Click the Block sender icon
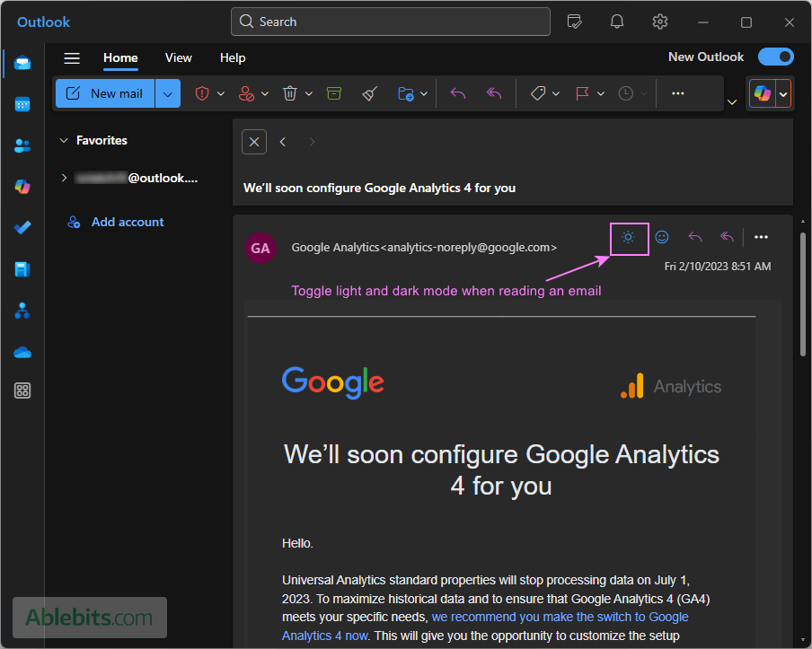 point(246,93)
